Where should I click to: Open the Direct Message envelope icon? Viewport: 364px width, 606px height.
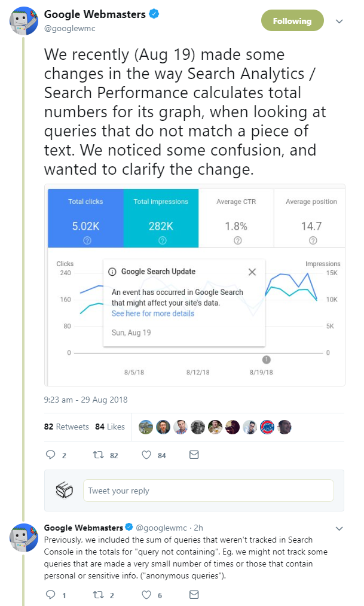coord(194,455)
